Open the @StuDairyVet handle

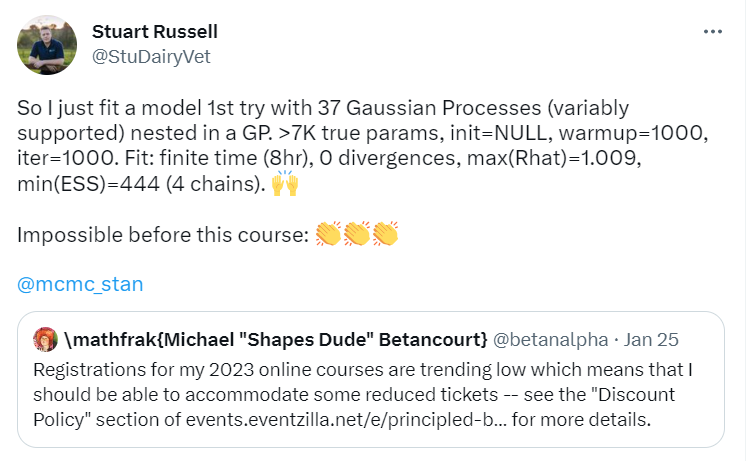click(151, 57)
